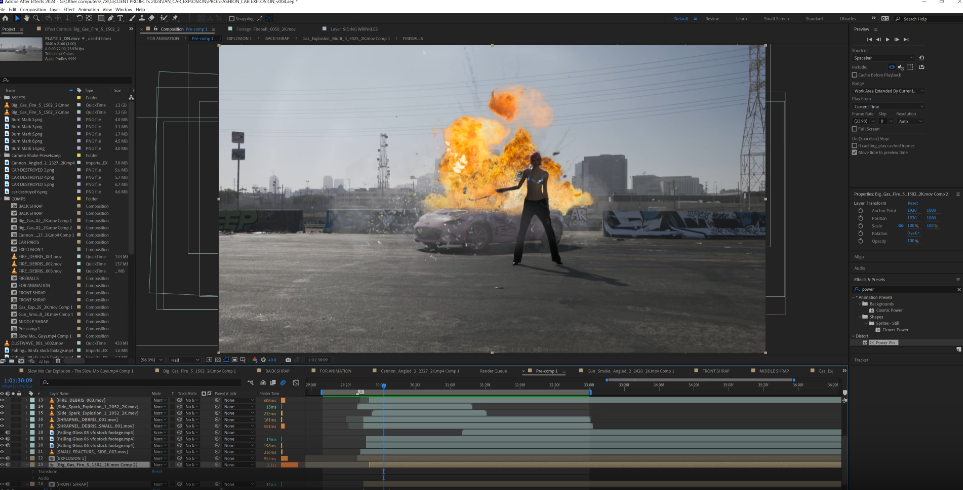963x490 pixels.
Task: Hide the SMALL_FRACTURE_SIDE layer 41 eye
Action: point(2,452)
